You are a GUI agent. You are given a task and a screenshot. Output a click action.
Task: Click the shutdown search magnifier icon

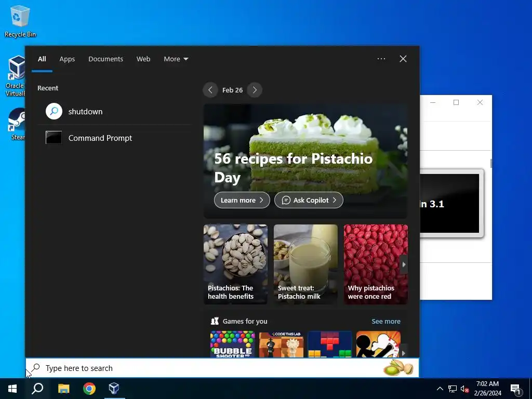[x=54, y=111]
